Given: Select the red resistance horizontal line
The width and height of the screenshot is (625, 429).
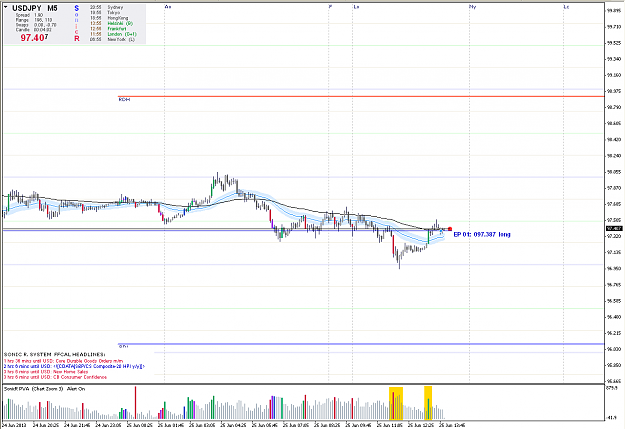Looking at the screenshot, I should (361, 96).
